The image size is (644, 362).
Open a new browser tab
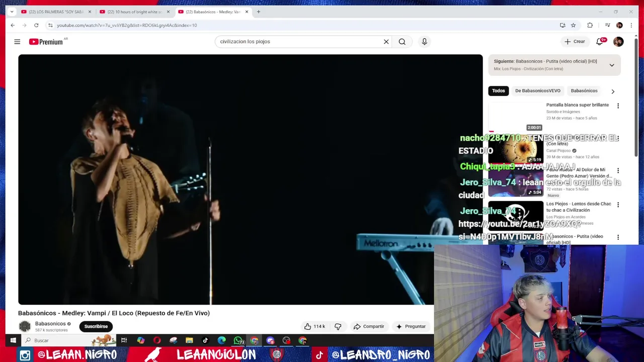[x=259, y=12]
